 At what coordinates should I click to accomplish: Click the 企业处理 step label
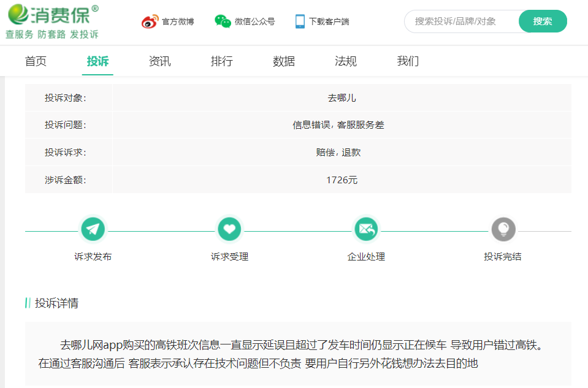click(367, 257)
